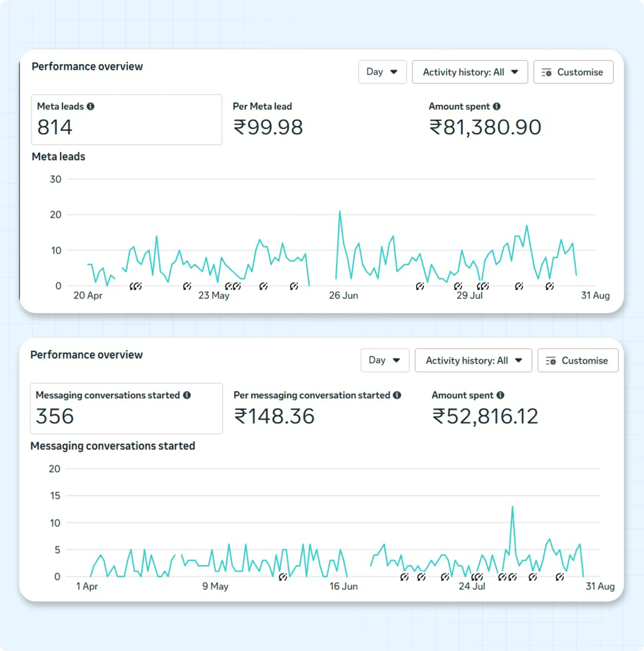Click the top panel Customise button
This screenshot has height=651, width=644.
573,72
